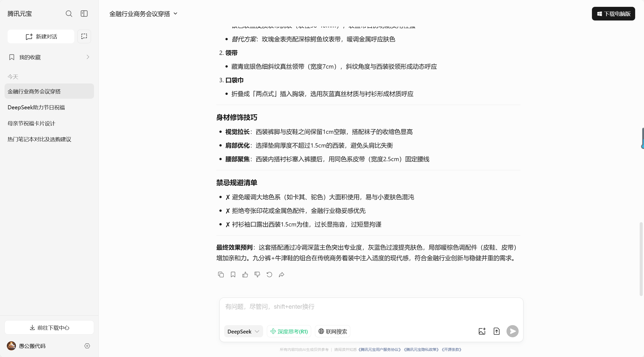Click the search icon in sidebar
The height and width of the screenshot is (357, 644).
(x=69, y=14)
